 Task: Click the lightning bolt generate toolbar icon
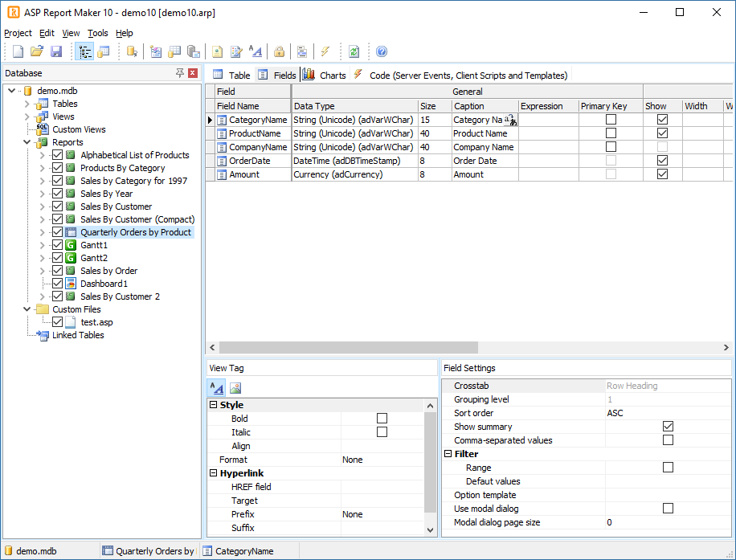(x=325, y=51)
